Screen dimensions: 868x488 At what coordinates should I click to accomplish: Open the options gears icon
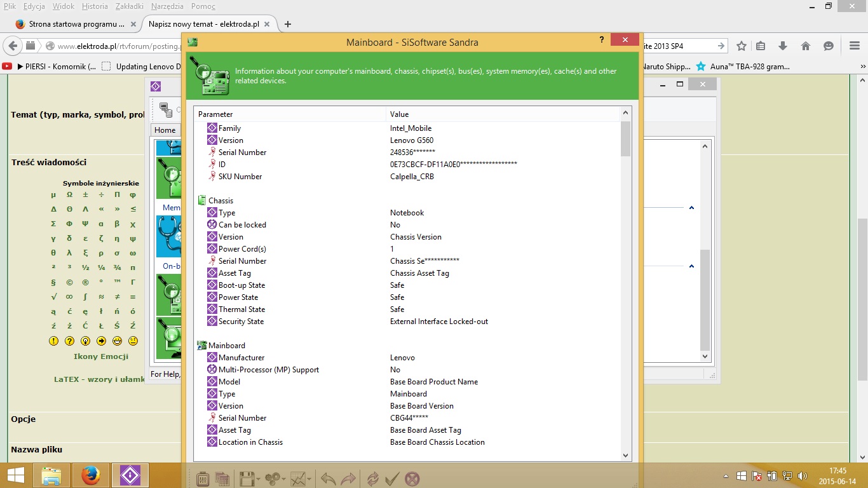click(273, 478)
